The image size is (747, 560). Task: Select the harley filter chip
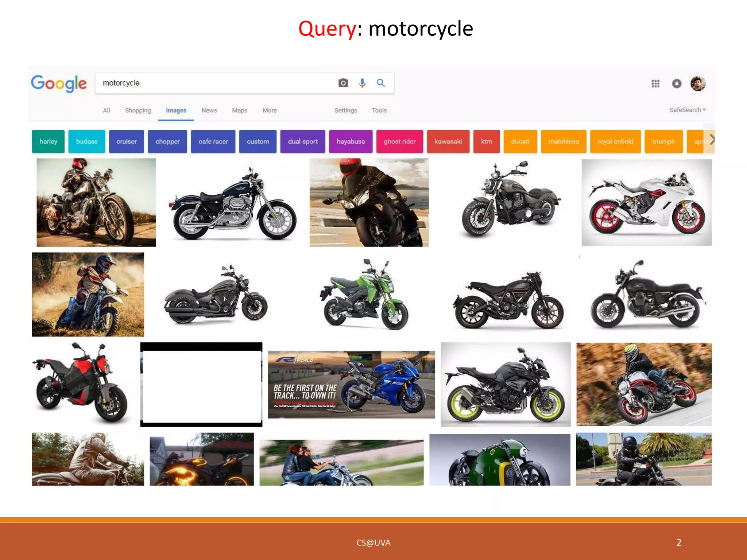48,141
